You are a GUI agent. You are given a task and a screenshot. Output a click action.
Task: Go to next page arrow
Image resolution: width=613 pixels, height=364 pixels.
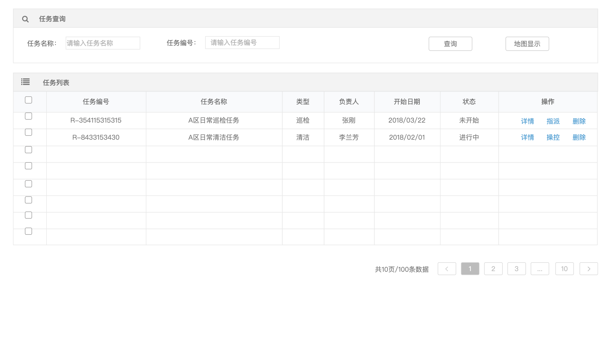[x=588, y=269]
